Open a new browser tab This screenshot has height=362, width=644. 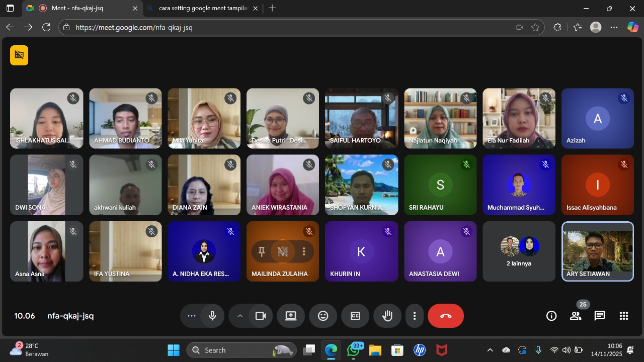(x=272, y=9)
